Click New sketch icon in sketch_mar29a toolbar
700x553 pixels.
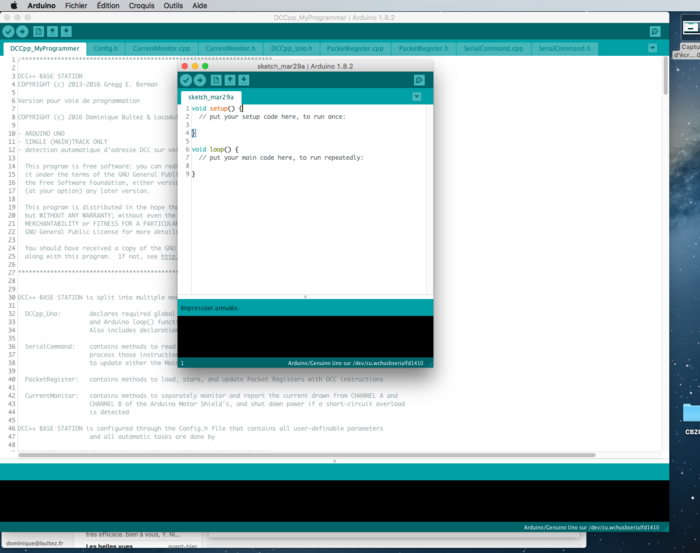click(216, 80)
